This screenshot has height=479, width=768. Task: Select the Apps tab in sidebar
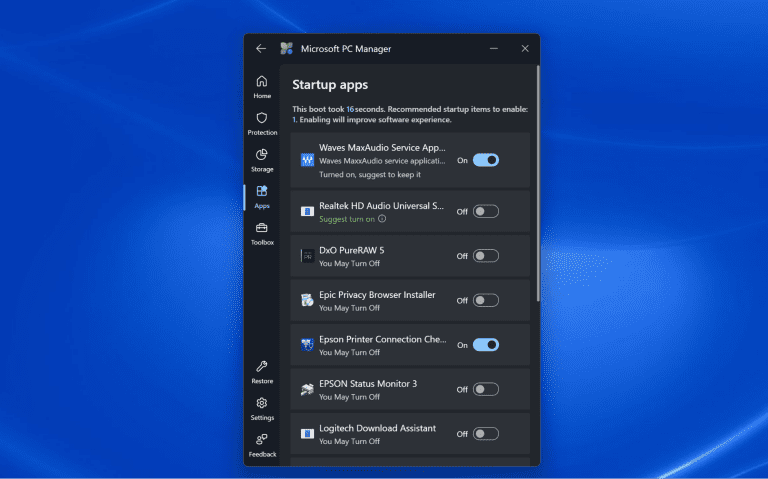pyautogui.click(x=262, y=196)
